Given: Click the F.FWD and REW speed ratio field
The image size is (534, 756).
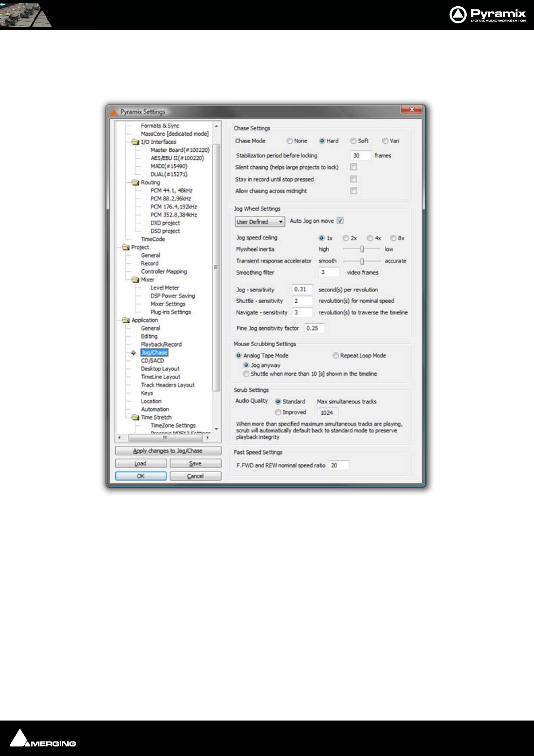Looking at the screenshot, I should coord(338,466).
